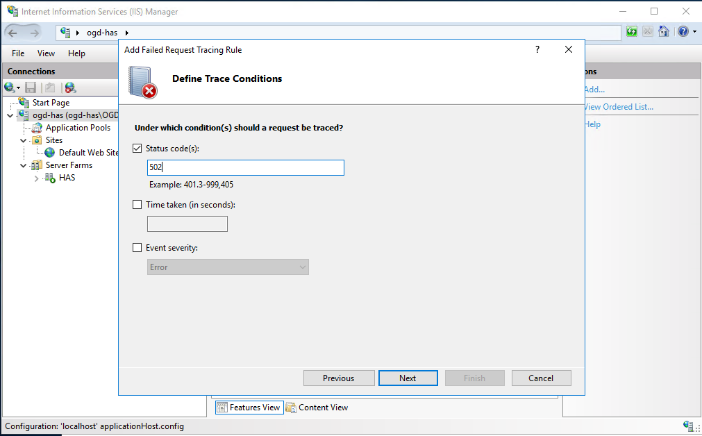
Task: Click the View Ordered List... link
Action: click(x=619, y=107)
